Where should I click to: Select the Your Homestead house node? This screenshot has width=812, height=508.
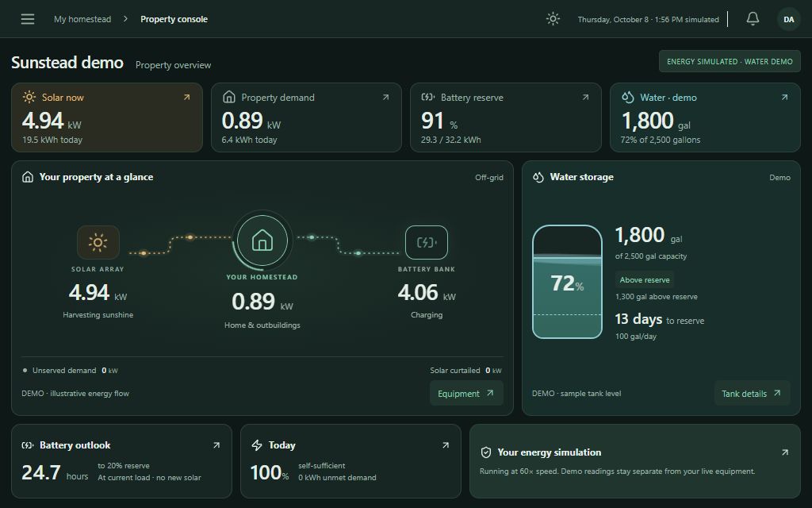tap(262, 241)
